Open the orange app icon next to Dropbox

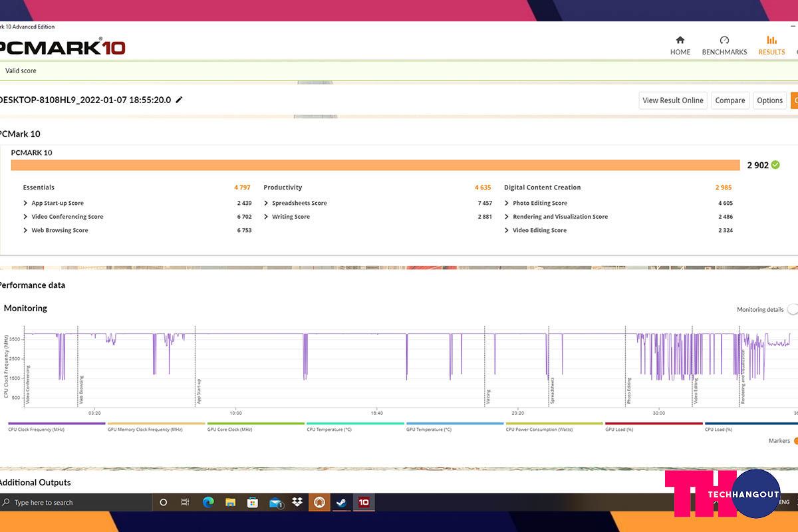click(319, 502)
